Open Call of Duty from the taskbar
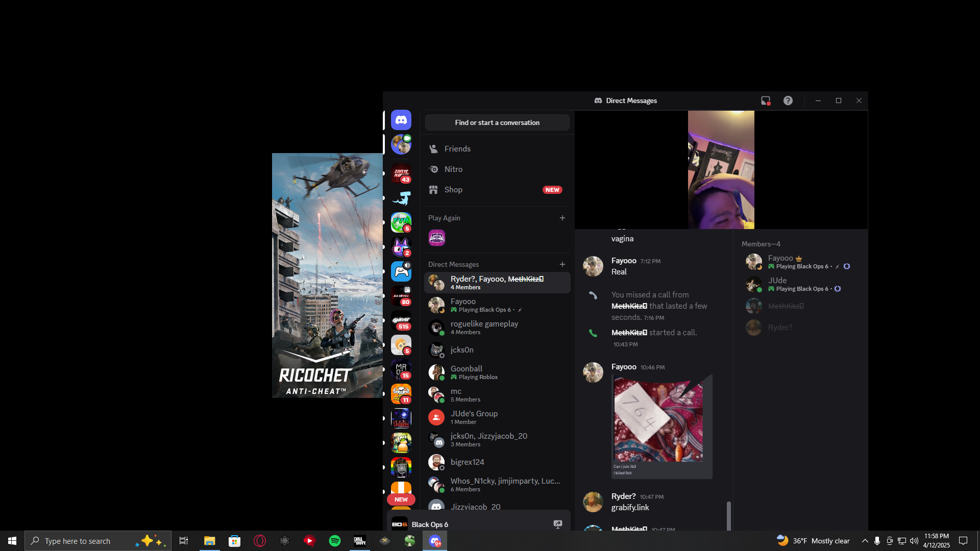980x551 pixels. 360,541
